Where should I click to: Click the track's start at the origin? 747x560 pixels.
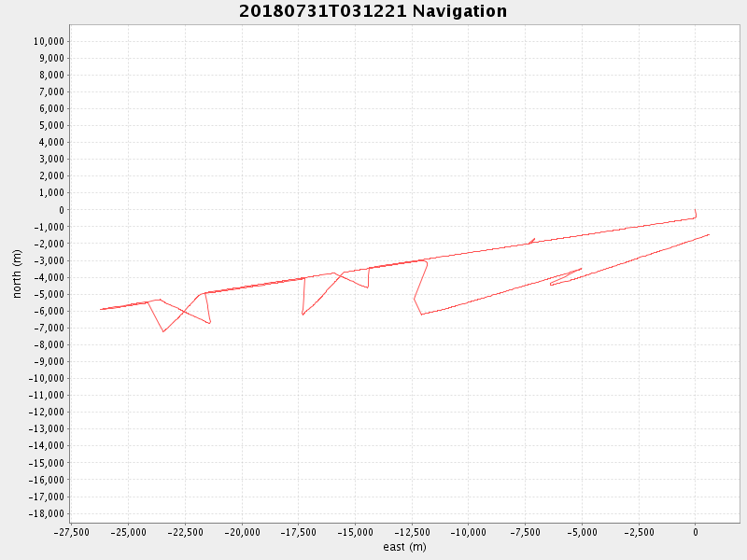tap(695, 210)
